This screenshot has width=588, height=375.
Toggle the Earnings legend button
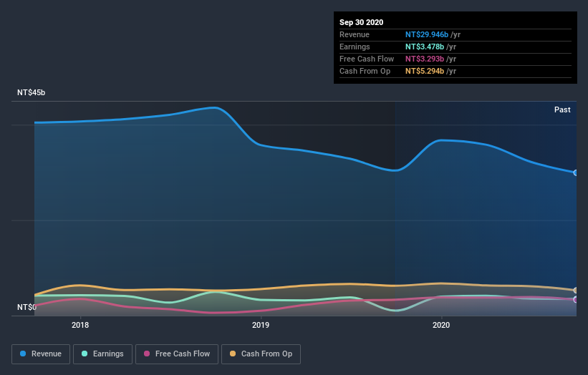pos(102,354)
